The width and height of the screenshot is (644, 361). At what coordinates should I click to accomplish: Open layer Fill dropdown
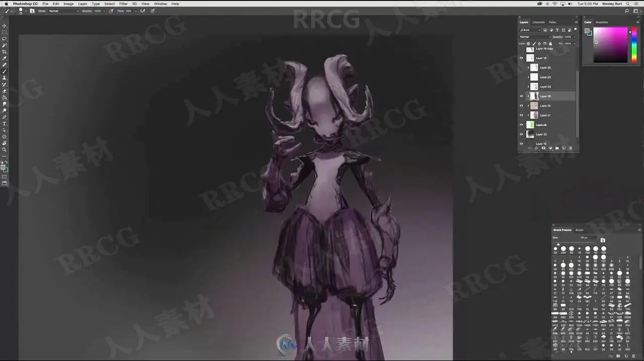coord(575,44)
